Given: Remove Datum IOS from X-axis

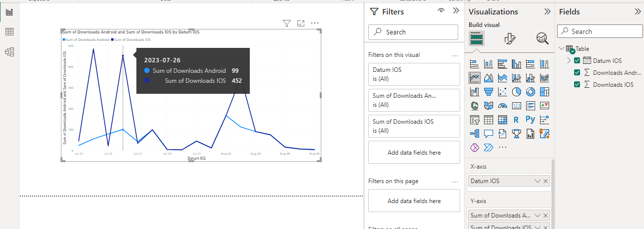Looking at the screenshot, I should click(546, 181).
